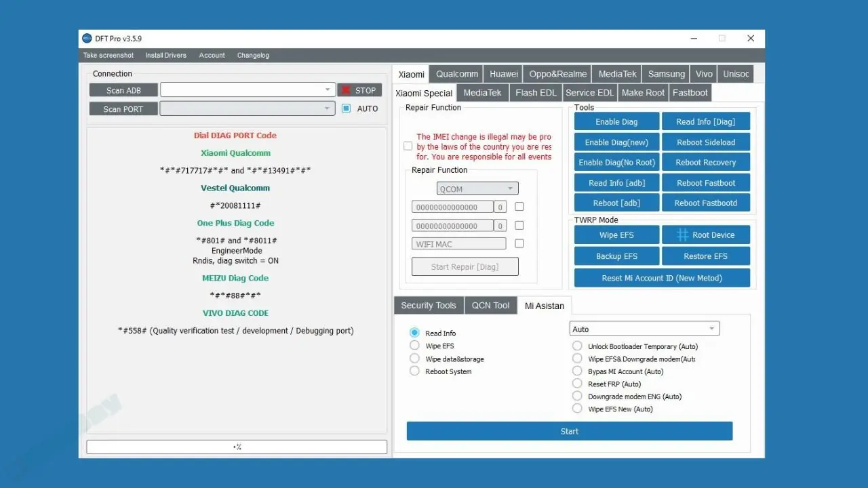Click the blue Start button

(570, 431)
